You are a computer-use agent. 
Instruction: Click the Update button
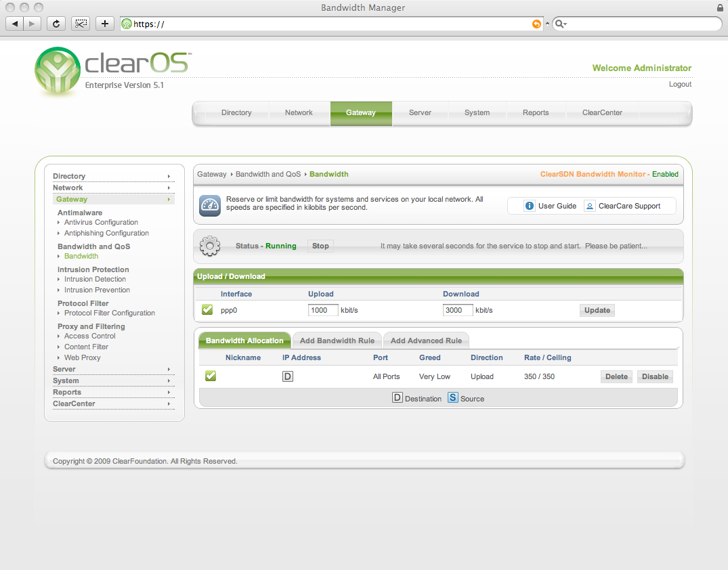pyautogui.click(x=597, y=310)
